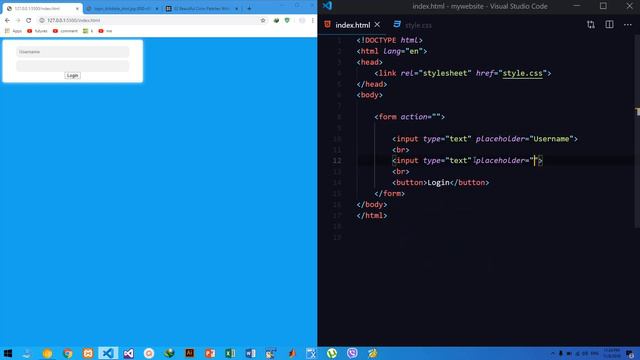
Task: Open Chrome from the taskbar
Action: point(68,353)
